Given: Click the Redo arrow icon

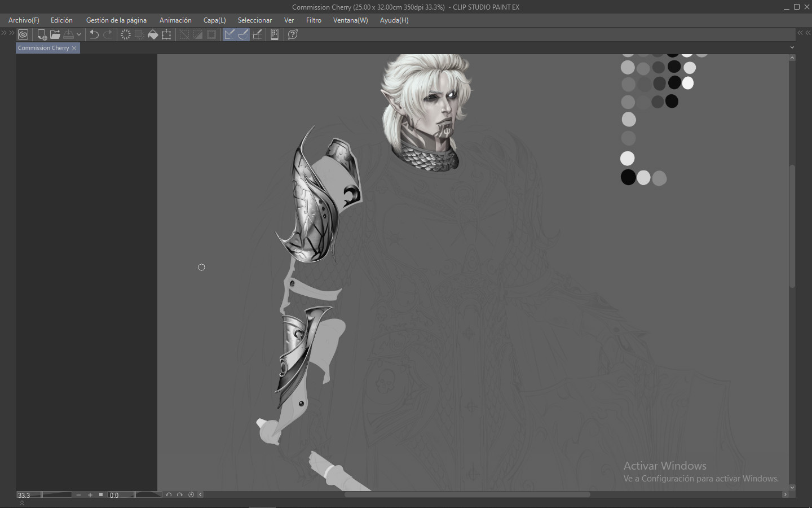Looking at the screenshot, I should click(108, 34).
